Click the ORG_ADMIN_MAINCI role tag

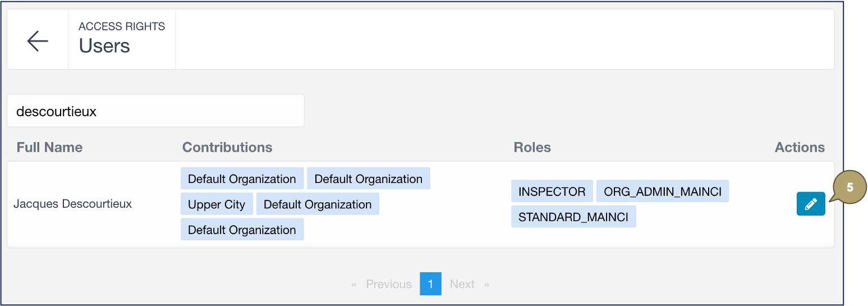coord(662,191)
